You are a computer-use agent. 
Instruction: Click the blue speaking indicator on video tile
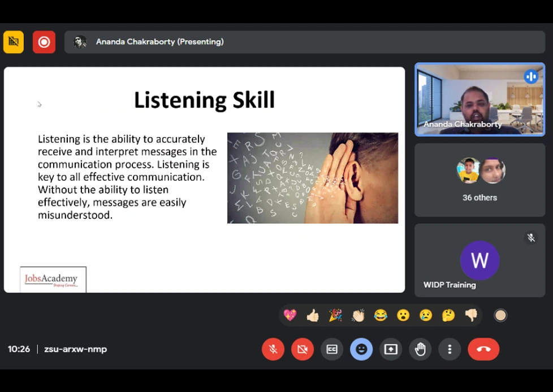coord(531,76)
